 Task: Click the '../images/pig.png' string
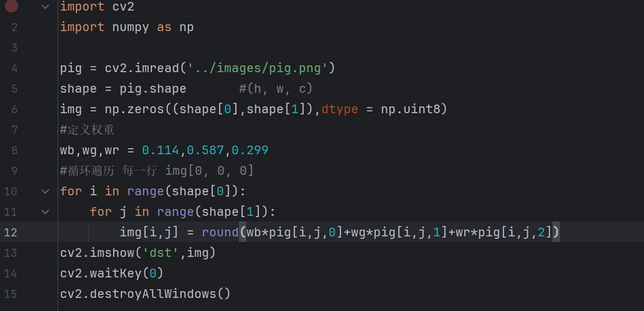[x=258, y=68]
